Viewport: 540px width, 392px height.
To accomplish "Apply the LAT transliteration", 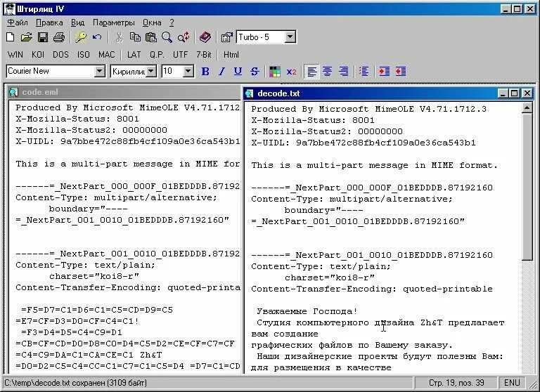I will point(134,55).
